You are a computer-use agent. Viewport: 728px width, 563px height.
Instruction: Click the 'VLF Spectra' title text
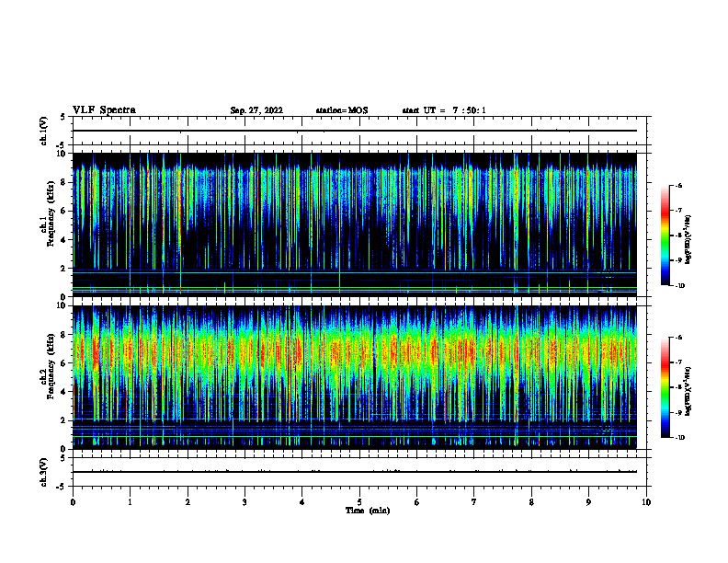(x=104, y=110)
